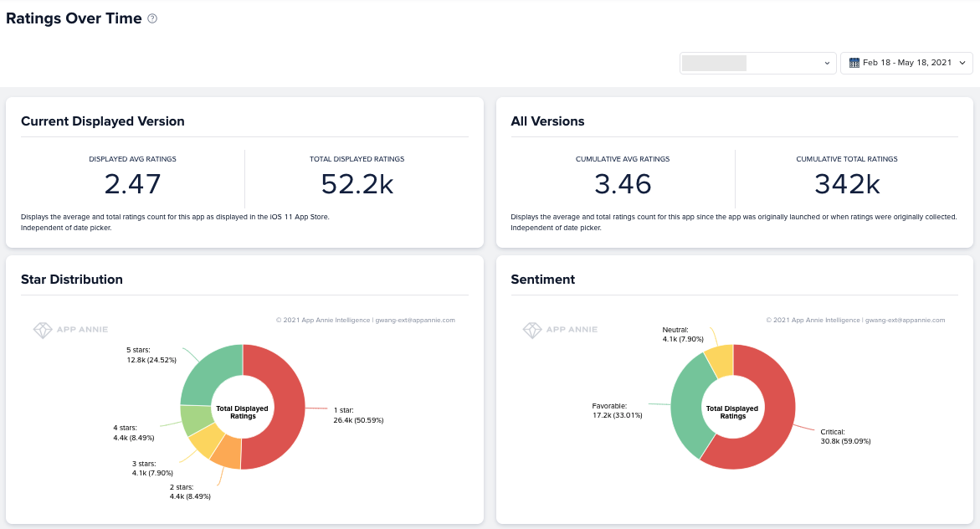The height and width of the screenshot is (529, 980).
Task: Click the '4 stars: 4.4k (8.49%)' label
Action: coord(134,433)
